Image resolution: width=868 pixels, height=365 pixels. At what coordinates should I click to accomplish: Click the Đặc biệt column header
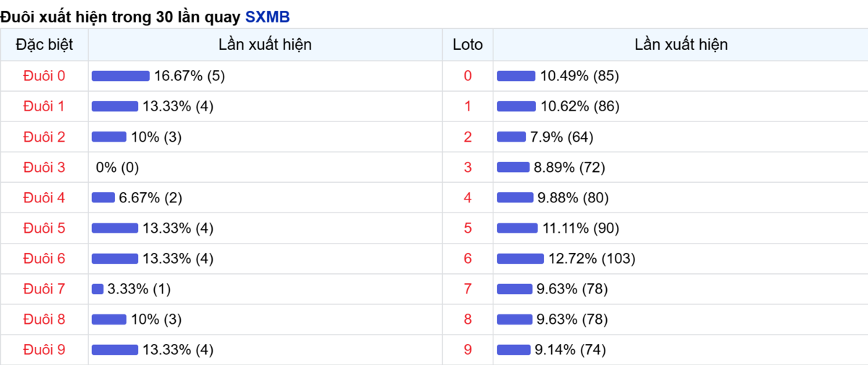(x=44, y=45)
